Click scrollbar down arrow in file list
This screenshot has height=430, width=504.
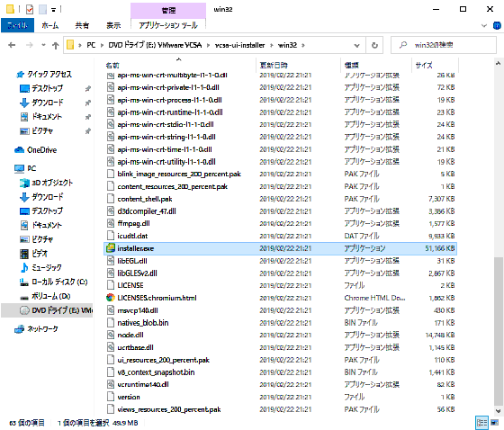[x=499, y=410]
